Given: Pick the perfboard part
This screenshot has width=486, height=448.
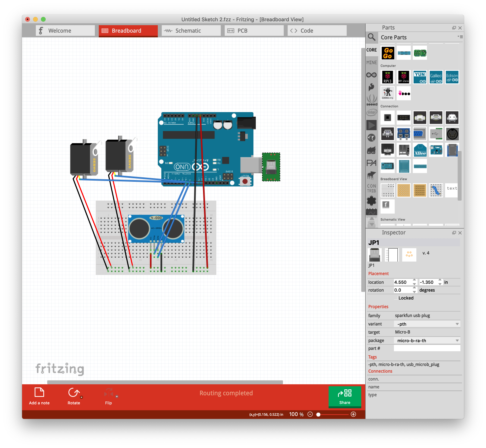Looking at the screenshot, I should pos(404,190).
